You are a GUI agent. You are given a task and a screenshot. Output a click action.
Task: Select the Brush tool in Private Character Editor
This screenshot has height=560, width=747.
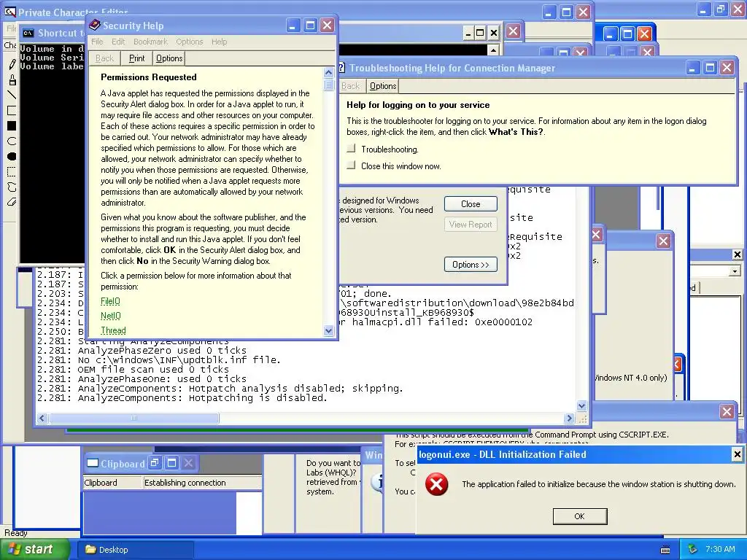click(x=12, y=79)
